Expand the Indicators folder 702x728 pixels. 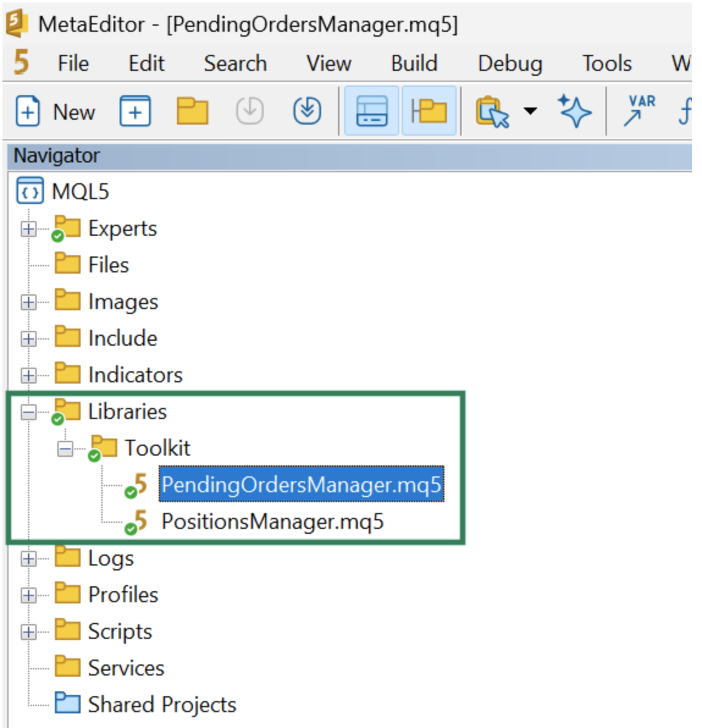click(x=28, y=375)
